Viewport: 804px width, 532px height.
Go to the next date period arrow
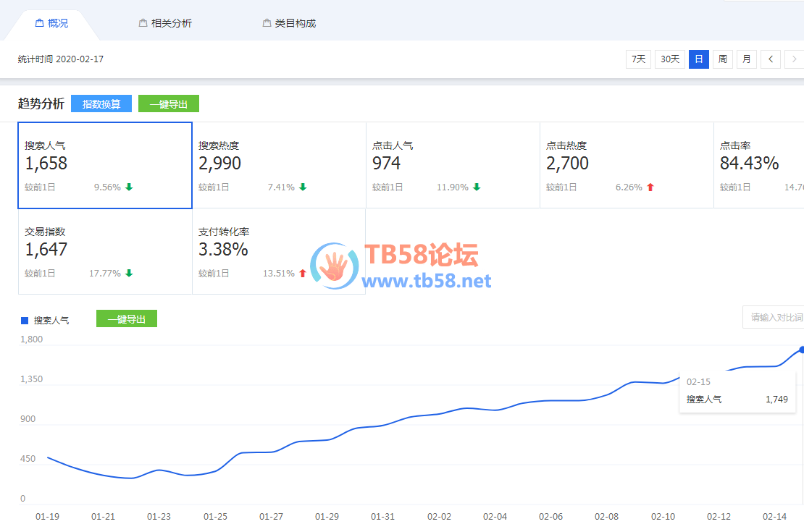point(795,59)
